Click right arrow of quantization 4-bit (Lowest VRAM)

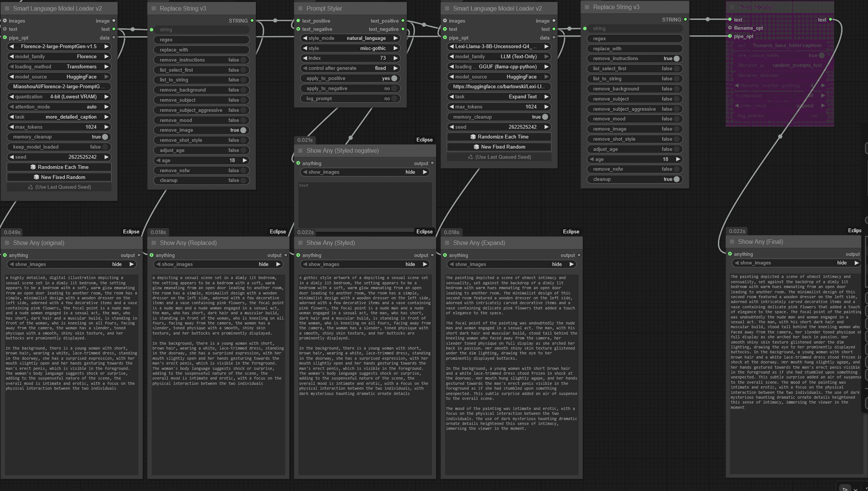(107, 97)
